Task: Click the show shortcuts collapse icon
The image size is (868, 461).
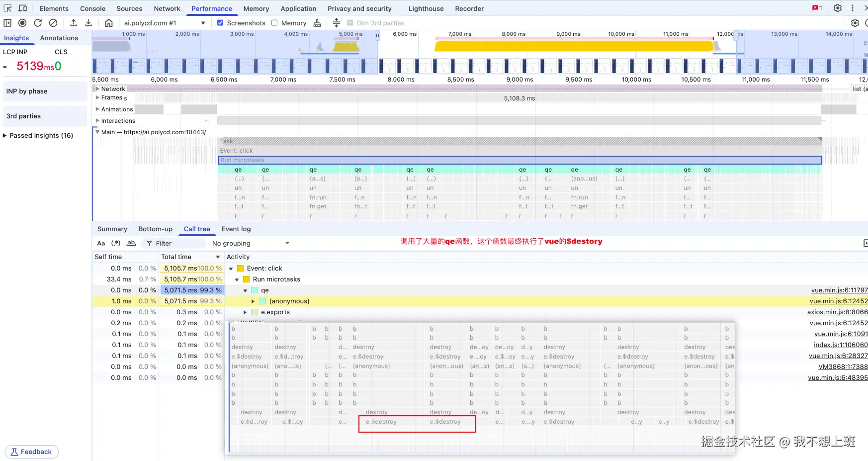Action: click(x=337, y=23)
